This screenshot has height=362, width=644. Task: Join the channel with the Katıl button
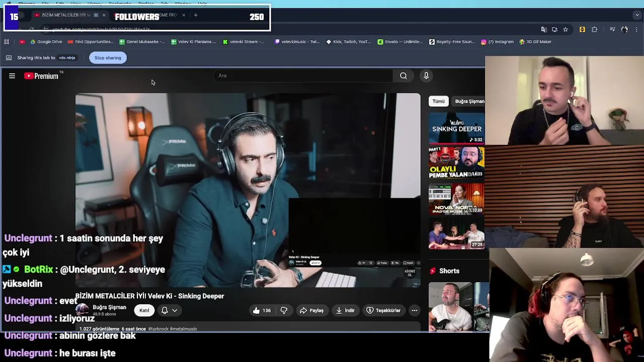coord(144,310)
